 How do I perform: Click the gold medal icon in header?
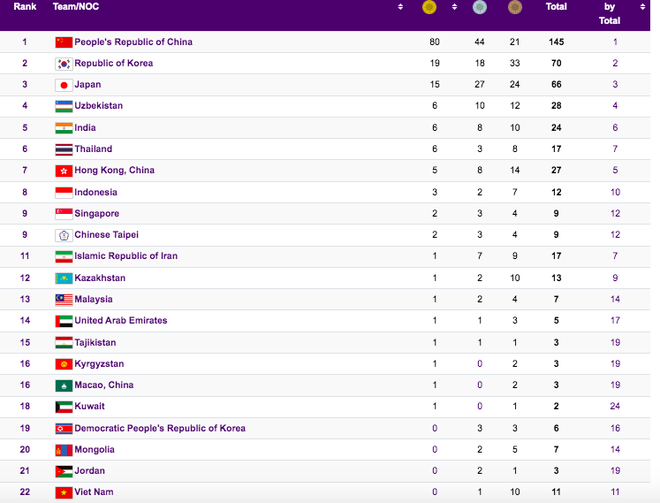[x=429, y=7]
